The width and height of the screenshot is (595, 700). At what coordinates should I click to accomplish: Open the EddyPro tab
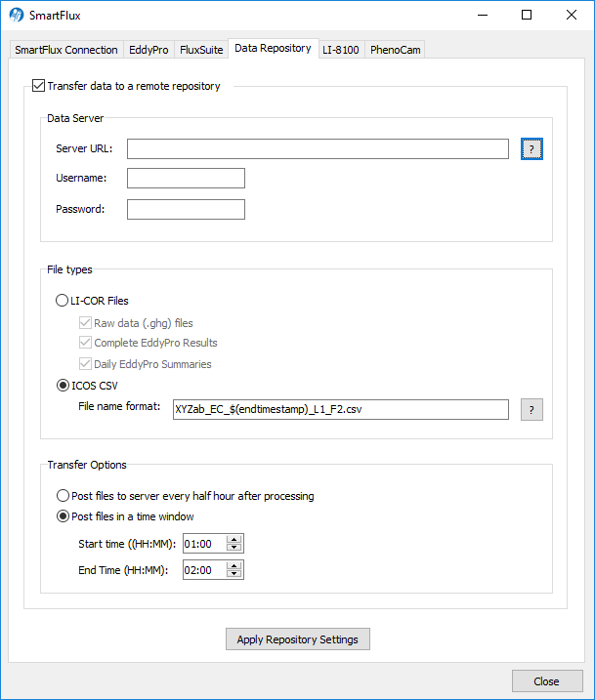coord(149,50)
